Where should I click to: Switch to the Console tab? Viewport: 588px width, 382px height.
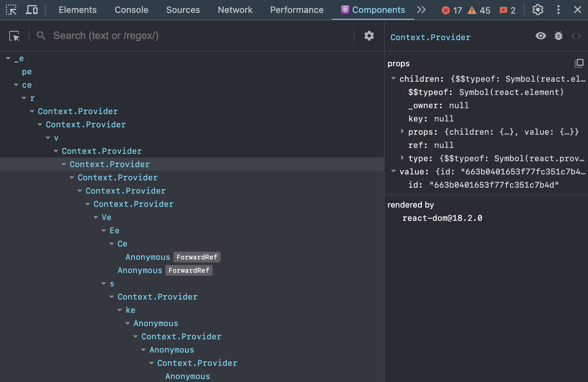[x=132, y=10]
